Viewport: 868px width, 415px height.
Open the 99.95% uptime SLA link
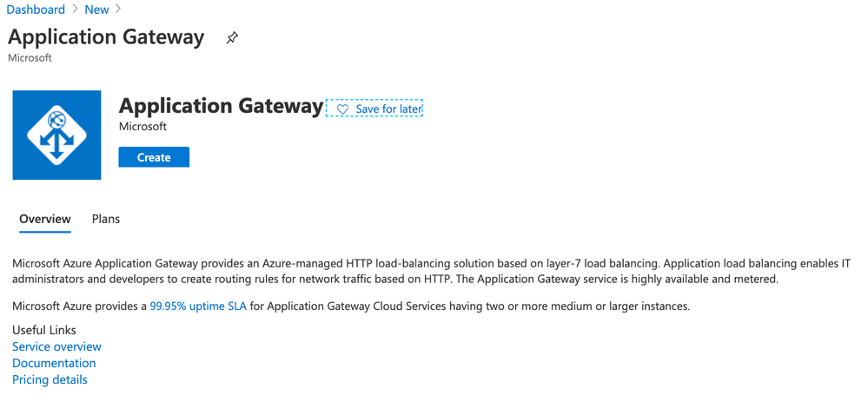198,306
